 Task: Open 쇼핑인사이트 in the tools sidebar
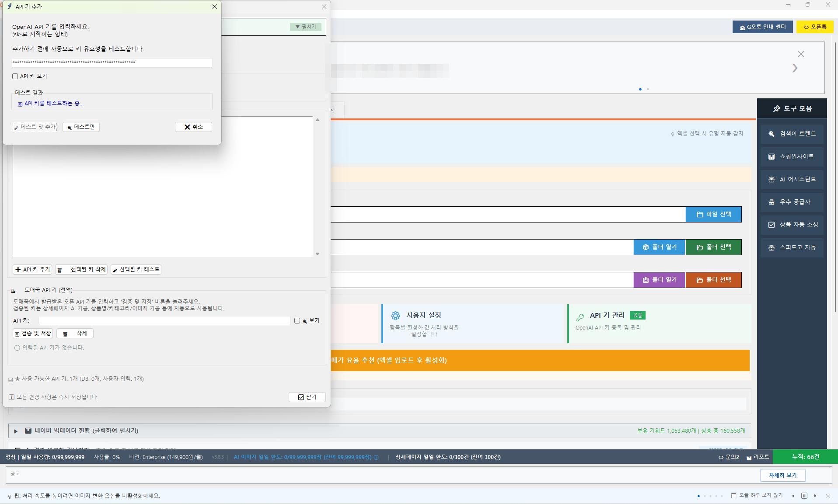click(x=792, y=156)
